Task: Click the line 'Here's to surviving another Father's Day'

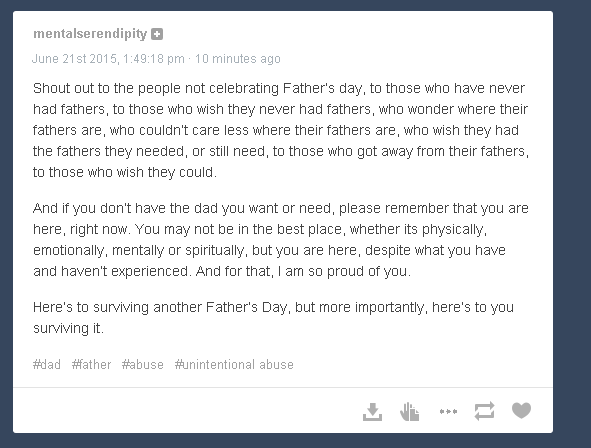Action: point(160,307)
